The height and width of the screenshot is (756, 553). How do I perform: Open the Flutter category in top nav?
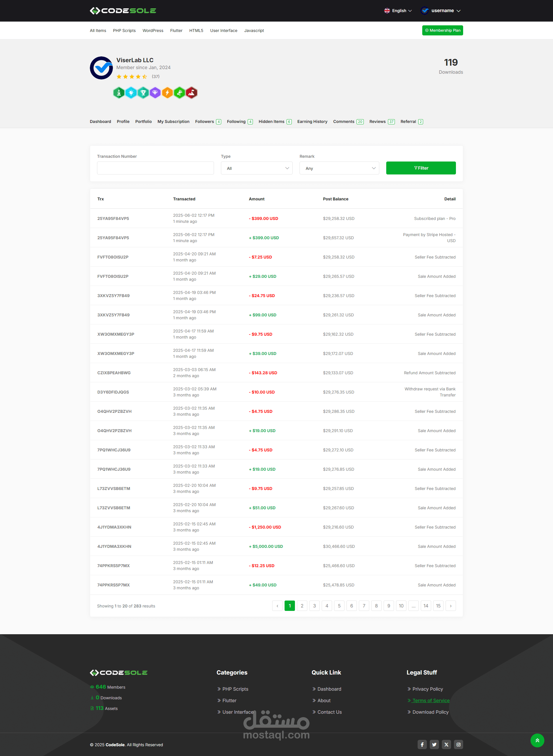pyautogui.click(x=176, y=31)
